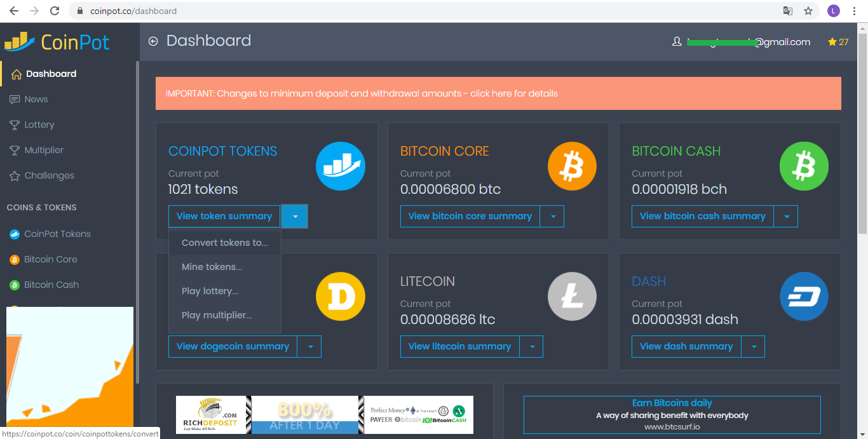This screenshot has height=439, width=868.
Task: Click the browser back arrow
Action: (x=14, y=11)
